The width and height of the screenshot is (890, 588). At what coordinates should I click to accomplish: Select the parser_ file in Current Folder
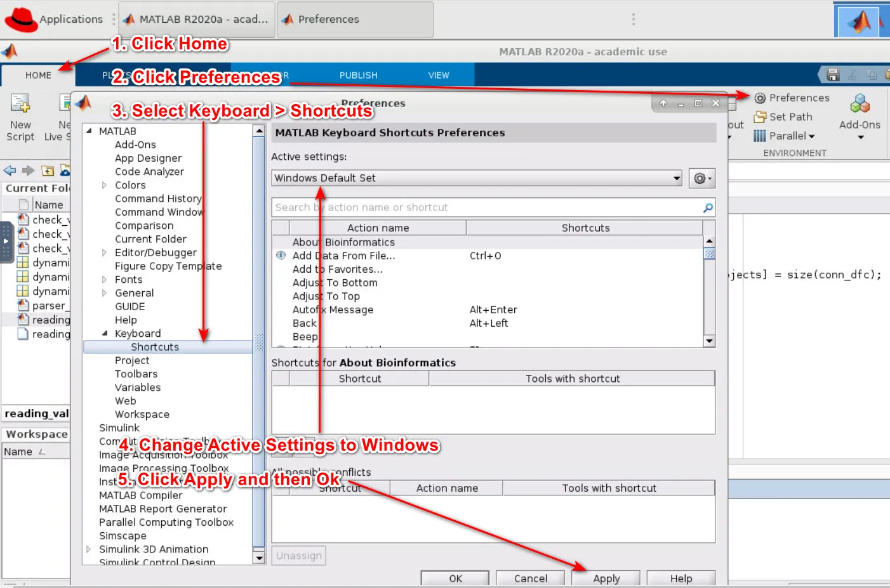43,306
